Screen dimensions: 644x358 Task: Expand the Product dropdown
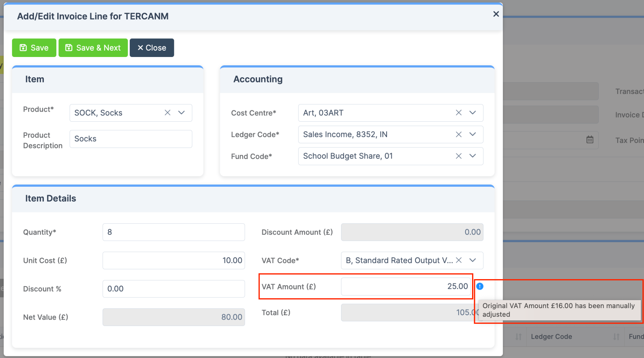(182, 113)
